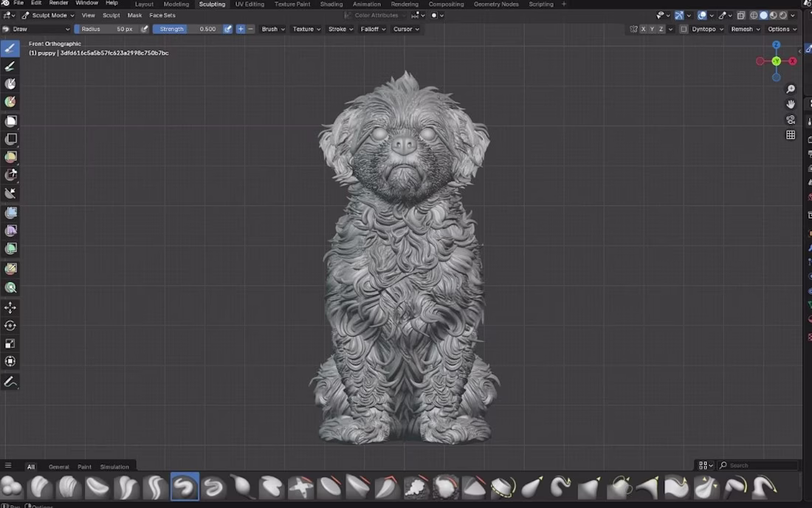Expand the Texture dropdown
The image size is (812, 508).
[x=306, y=29]
